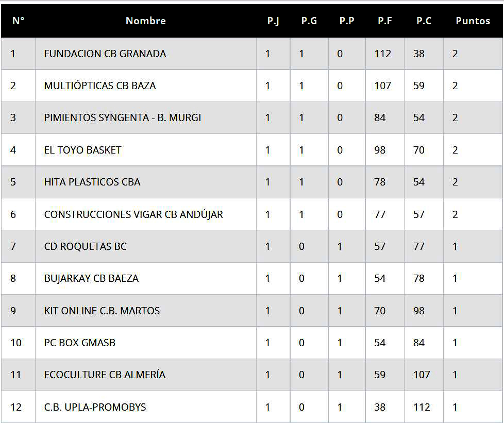
Task: Click CD ROQUETAS BC team name
Action: tap(86, 246)
